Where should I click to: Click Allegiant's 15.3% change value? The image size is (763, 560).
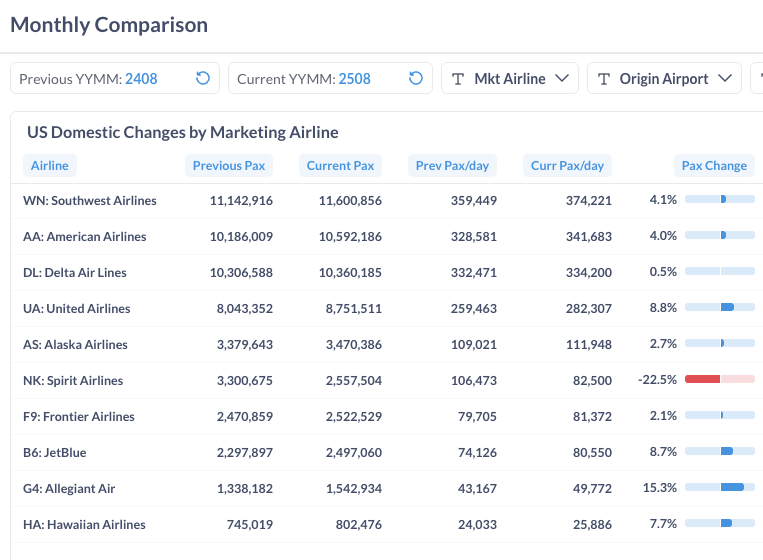(660, 488)
